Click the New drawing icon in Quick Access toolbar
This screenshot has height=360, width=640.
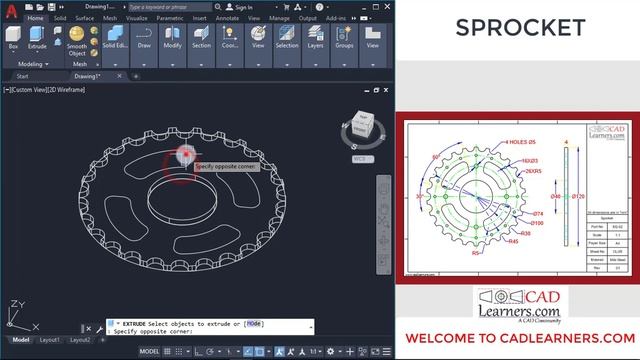tap(29, 7)
